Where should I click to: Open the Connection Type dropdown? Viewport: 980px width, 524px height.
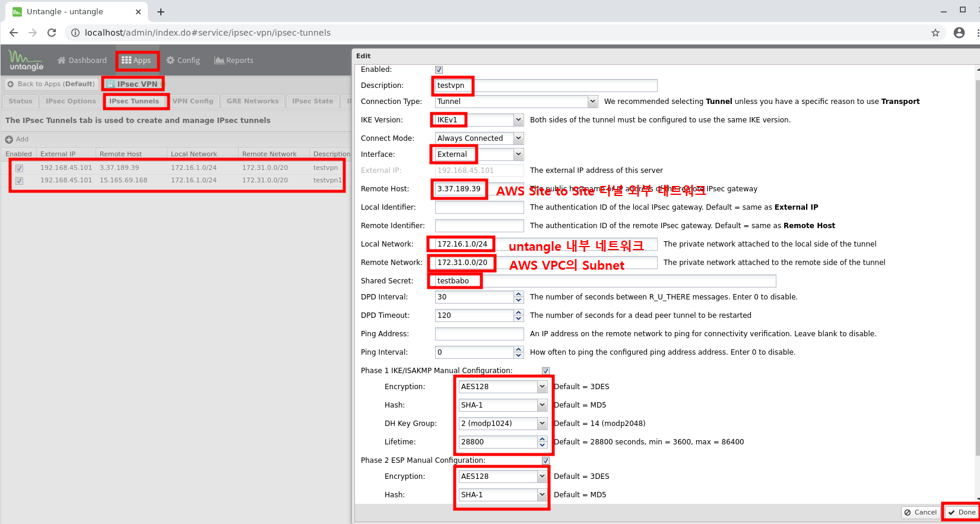click(x=592, y=102)
